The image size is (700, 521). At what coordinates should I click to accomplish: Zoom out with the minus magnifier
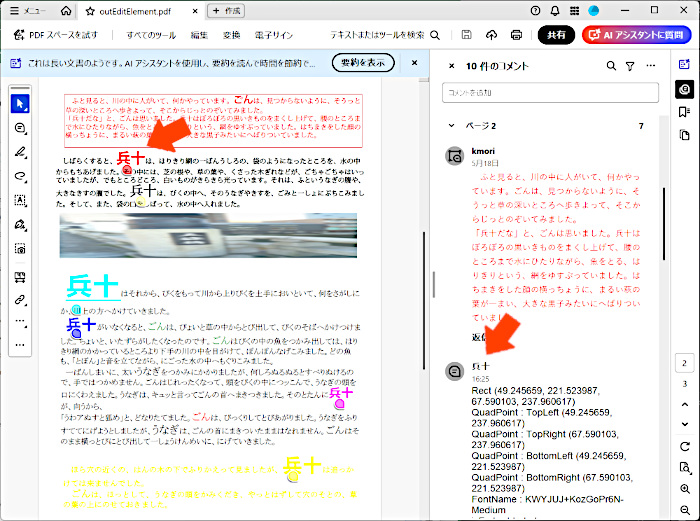[x=684, y=509]
